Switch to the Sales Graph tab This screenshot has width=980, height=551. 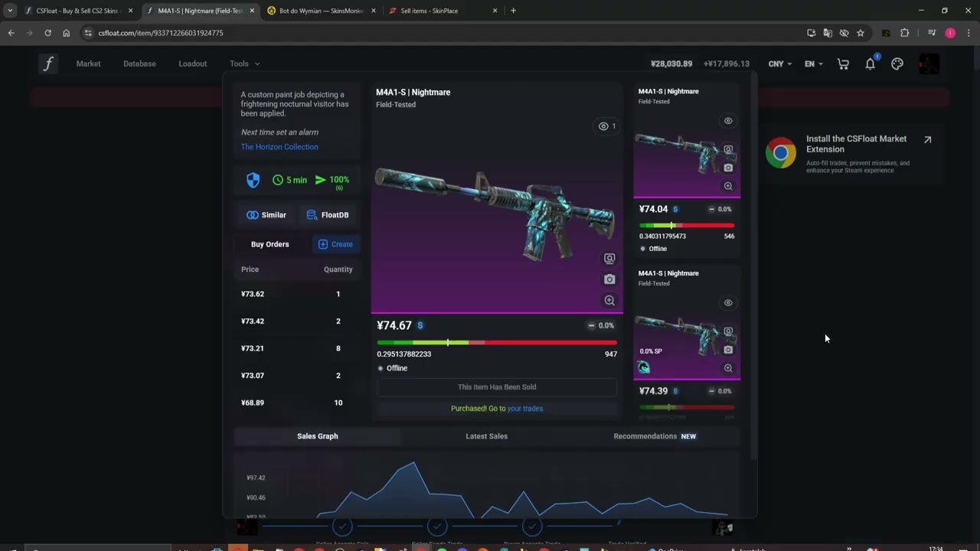click(317, 436)
